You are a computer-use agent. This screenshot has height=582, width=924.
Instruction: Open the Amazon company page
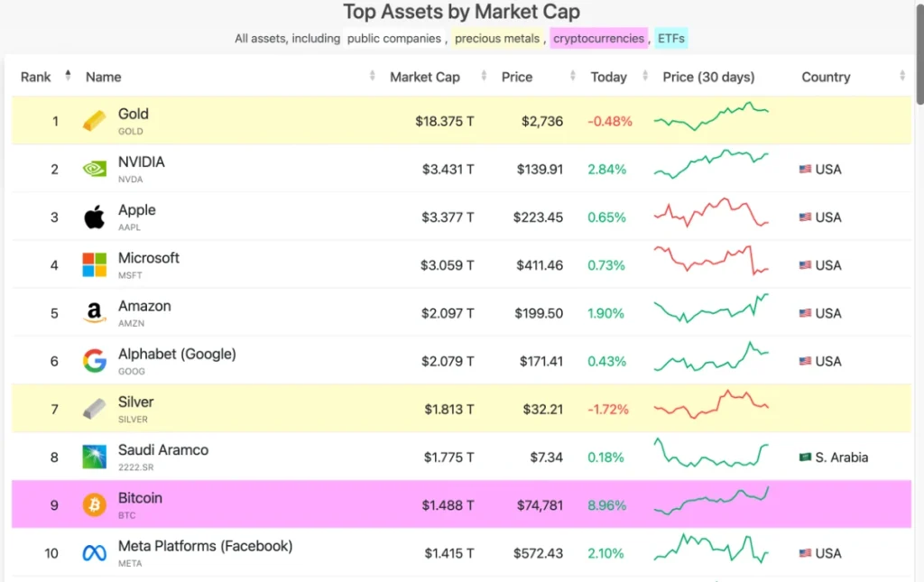pos(144,306)
